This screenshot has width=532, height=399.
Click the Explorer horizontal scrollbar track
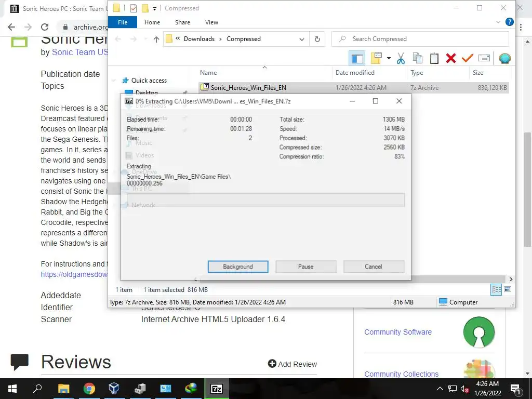353,279
